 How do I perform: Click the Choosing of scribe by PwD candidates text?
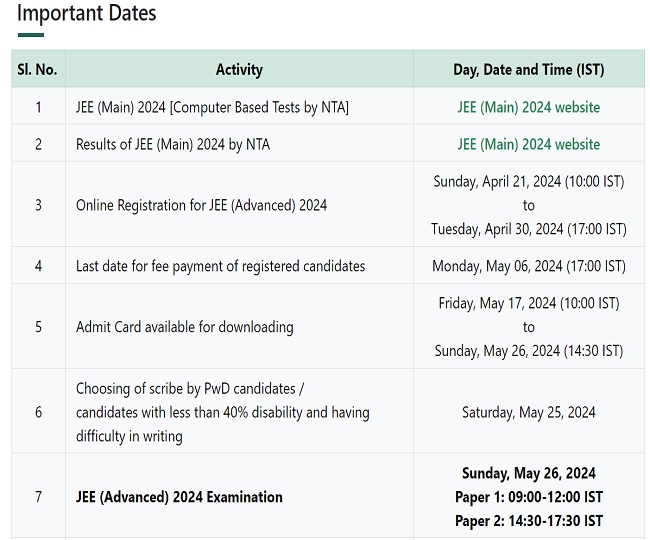click(190, 388)
